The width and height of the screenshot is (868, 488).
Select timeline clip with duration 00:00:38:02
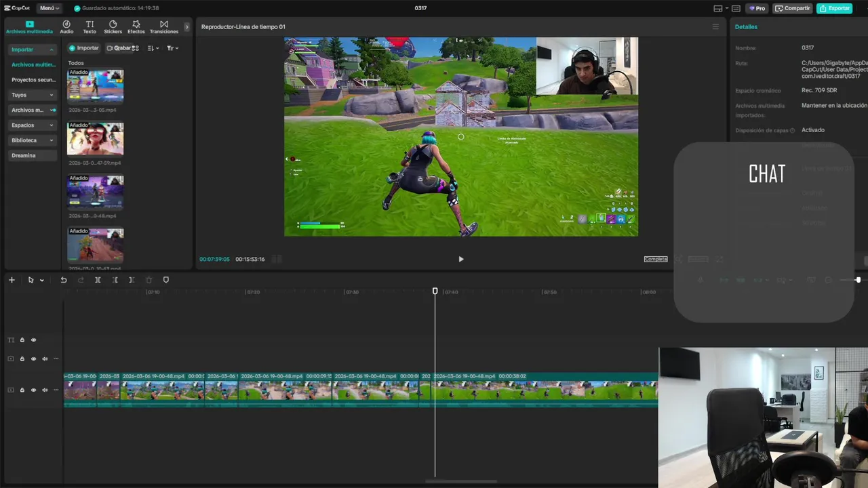pos(545,390)
